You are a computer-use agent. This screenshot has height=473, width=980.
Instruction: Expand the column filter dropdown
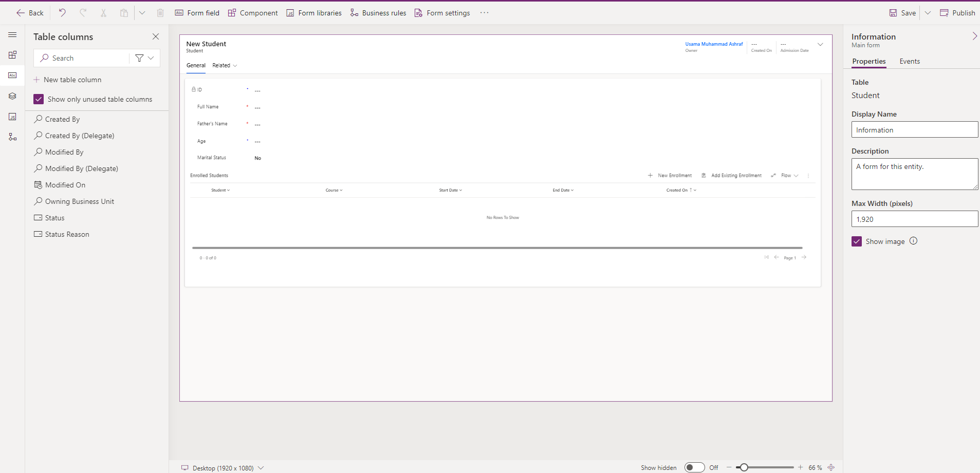pos(145,58)
